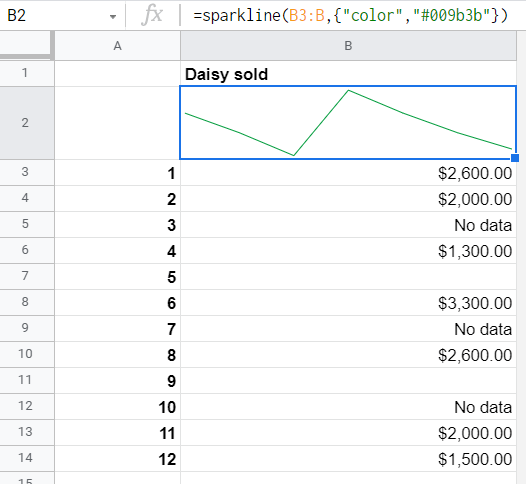Select the $2,600.00 cell in row 10
526x484 pixels.
[348, 355]
